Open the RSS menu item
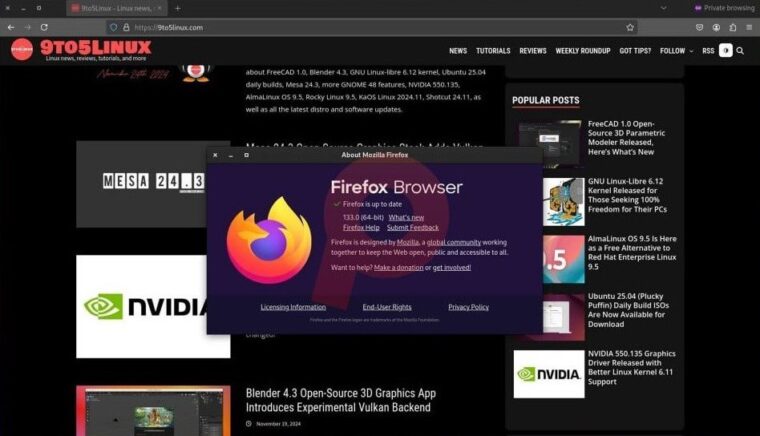This screenshot has width=760, height=436. tap(708, 50)
